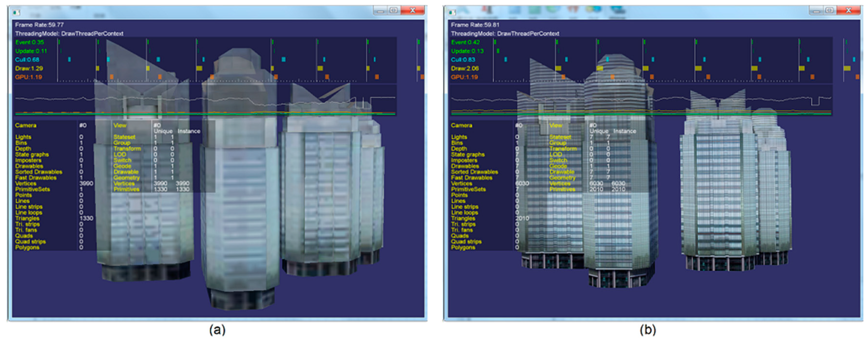
Task: Close the left viewer window (a)
Action: [x=412, y=10]
